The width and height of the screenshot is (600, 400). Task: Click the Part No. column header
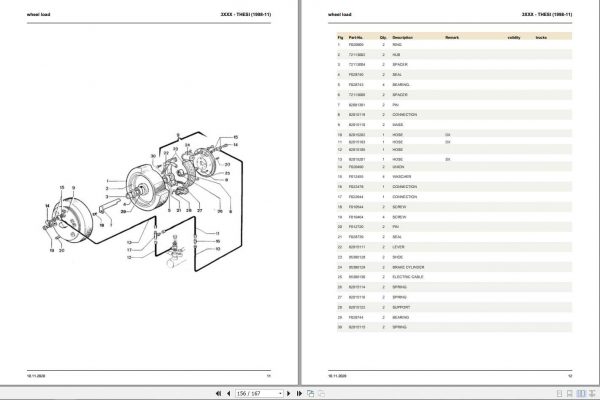tap(356, 38)
